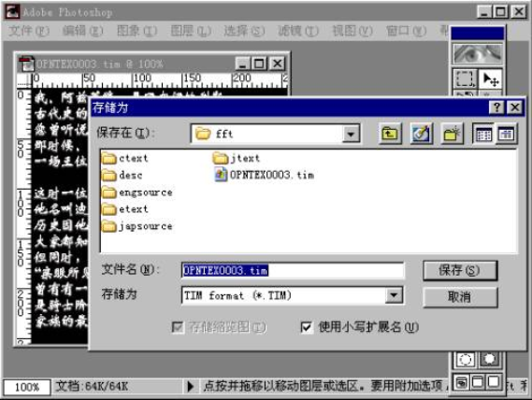Open the 选择 (Select) menu
This screenshot has height=400, width=532.
[x=244, y=31]
